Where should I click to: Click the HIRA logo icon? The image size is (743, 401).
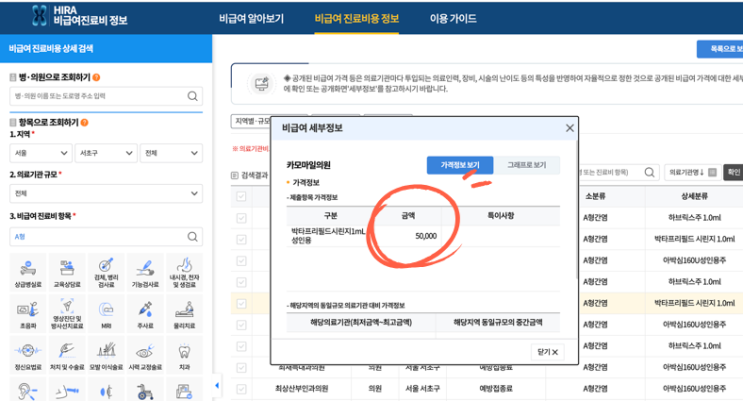pyautogui.click(x=40, y=16)
